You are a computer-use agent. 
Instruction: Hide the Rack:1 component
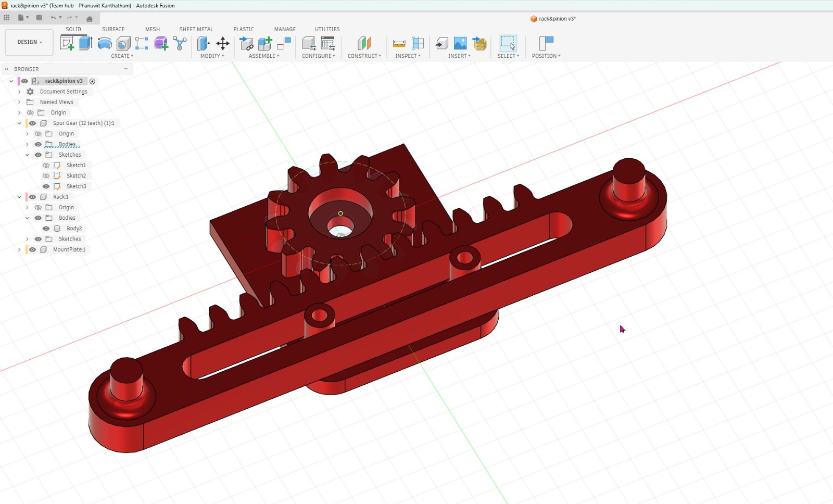tap(32, 197)
